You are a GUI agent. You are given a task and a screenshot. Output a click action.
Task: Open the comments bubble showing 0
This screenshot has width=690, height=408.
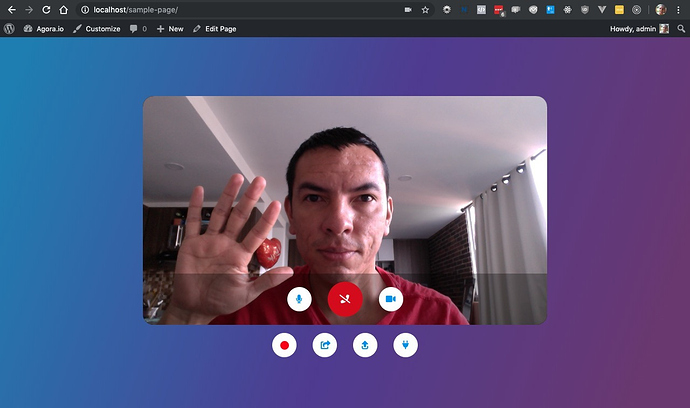coord(138,29)
